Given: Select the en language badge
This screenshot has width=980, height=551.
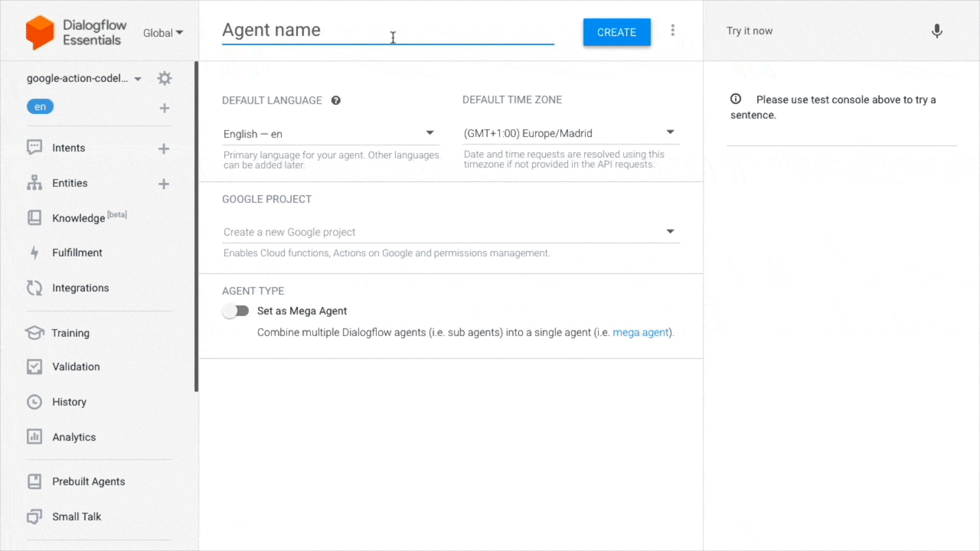Looking at the screenshot, I should pos(40,107).
